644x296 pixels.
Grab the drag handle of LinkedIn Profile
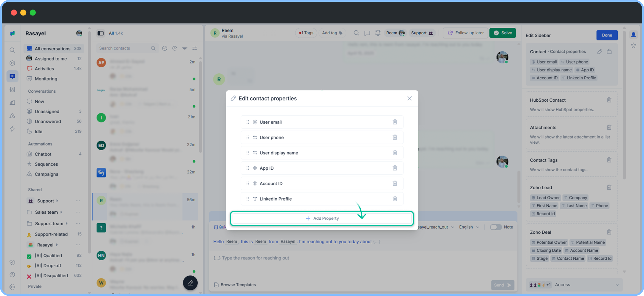click(247, 199)
